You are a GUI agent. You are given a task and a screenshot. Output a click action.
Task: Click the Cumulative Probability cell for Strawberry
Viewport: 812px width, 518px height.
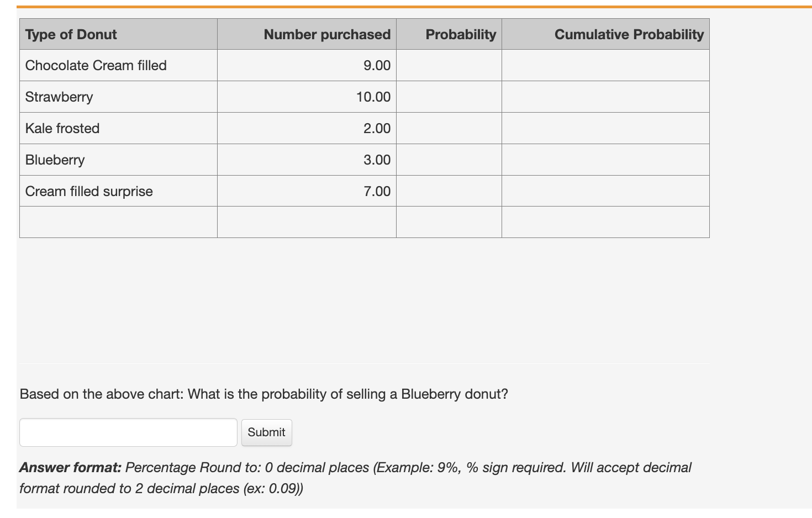coord(605,97)
